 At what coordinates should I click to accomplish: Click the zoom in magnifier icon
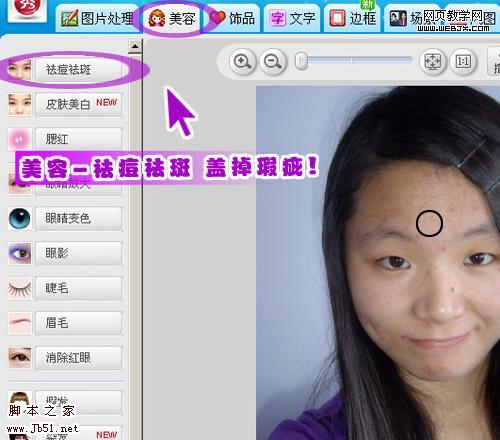click(242, 62)
